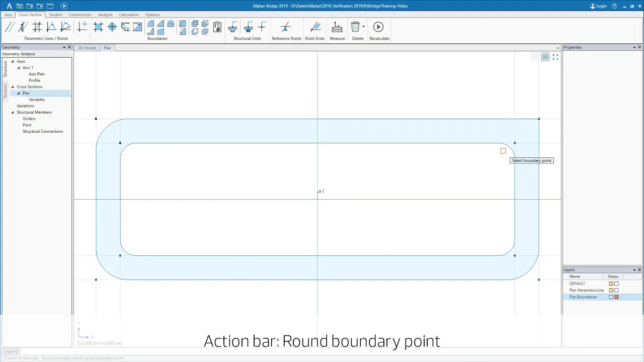This screenshot has width=644, height=362.
Task: Open the Analysis ribbon tab
Action: pos(105,15)
